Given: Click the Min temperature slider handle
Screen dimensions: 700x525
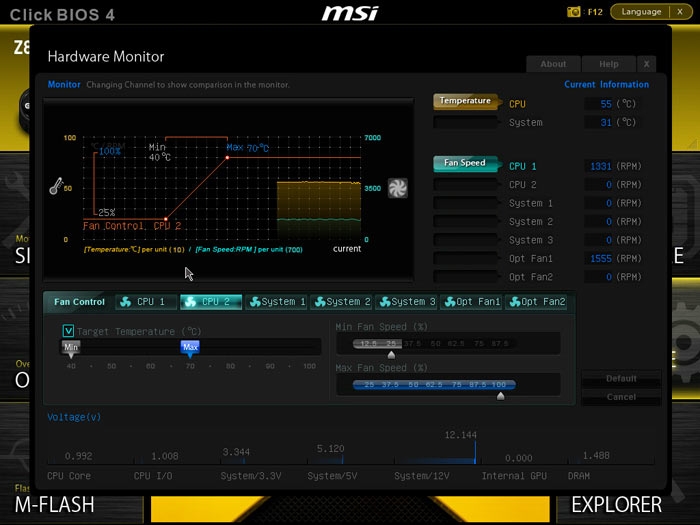Looking at the screenshot, I should point(71,349).
